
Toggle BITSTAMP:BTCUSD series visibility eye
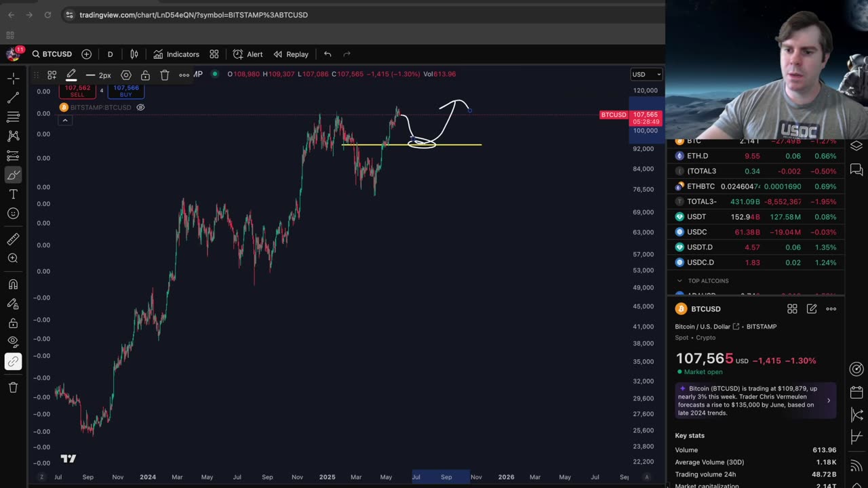(140, 107)
